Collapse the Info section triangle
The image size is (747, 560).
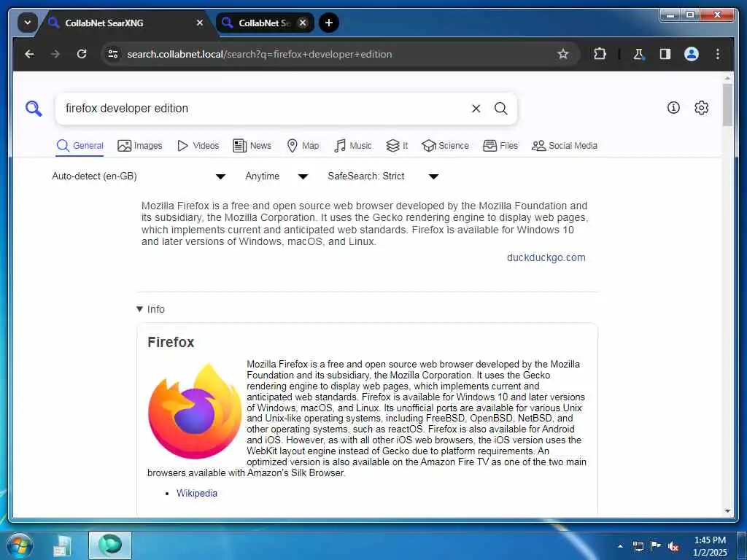pyautogui.click(x=139, y=309)
